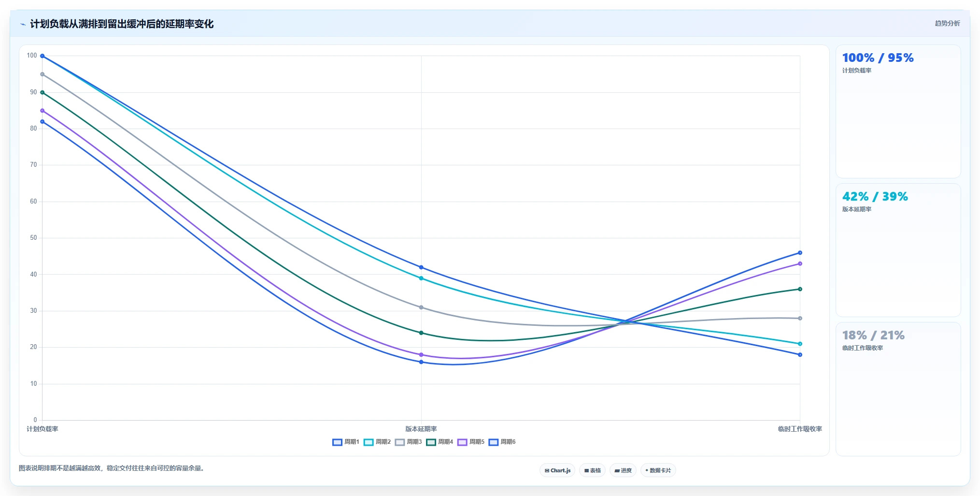Click the 42% / 39% stat value
The image size is (980, 496).
tap(875, 196)
